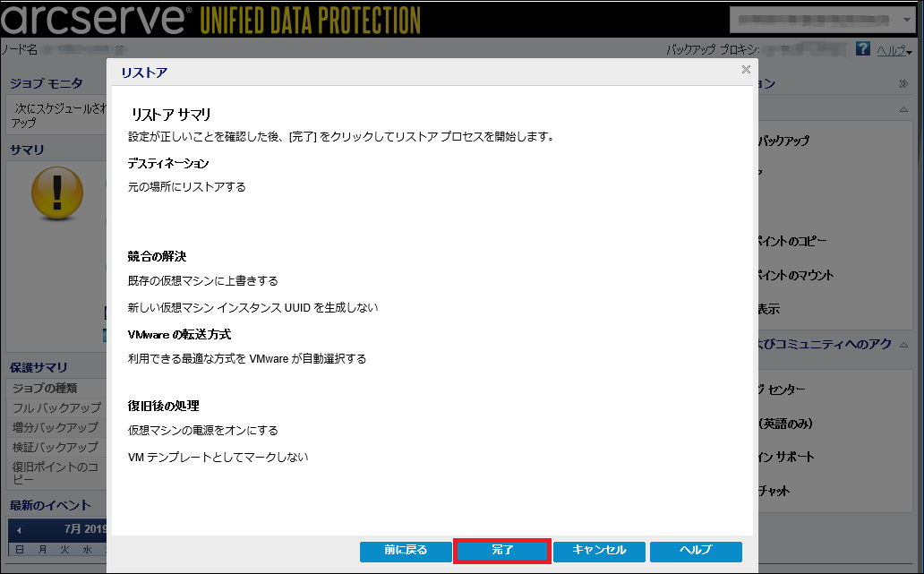Click the ジョブの種類 column header

click(x=57, y=389)
